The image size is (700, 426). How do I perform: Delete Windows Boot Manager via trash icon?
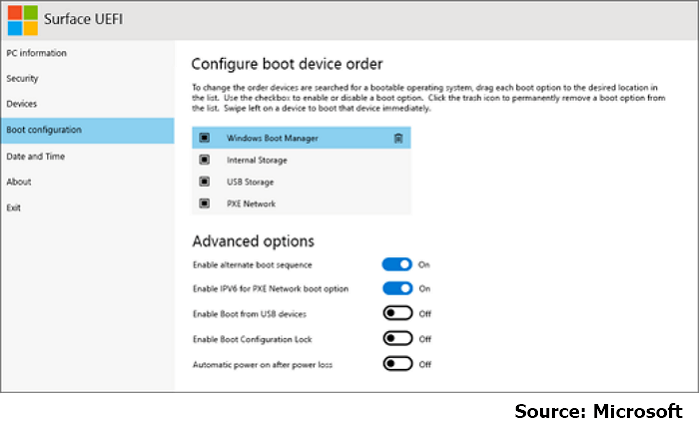pyautogui.click(x=398, y=138)
